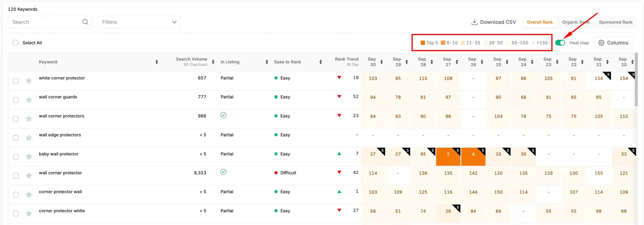
Task: Star the baby wall protector keyword
Action: tap(29, 156)
